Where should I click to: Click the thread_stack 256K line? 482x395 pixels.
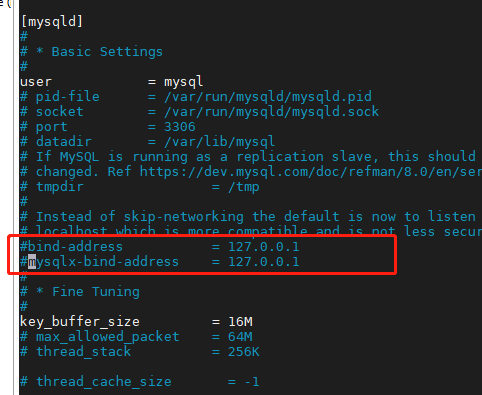(x=139, y=352)
